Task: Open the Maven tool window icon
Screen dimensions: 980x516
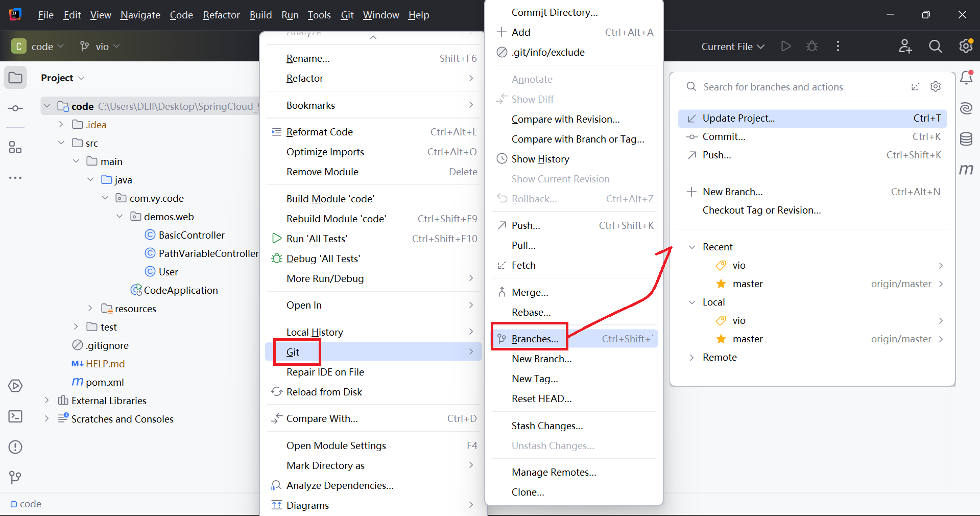Action: 966,169
